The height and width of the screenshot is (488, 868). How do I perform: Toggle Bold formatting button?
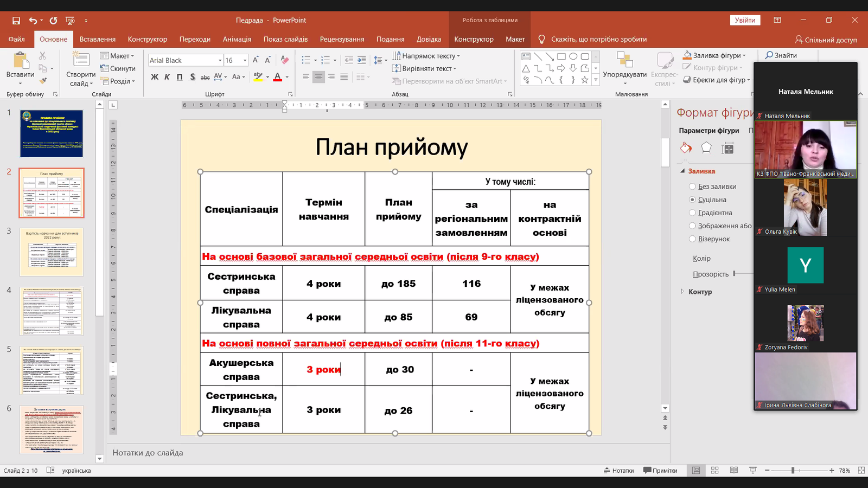155,77
